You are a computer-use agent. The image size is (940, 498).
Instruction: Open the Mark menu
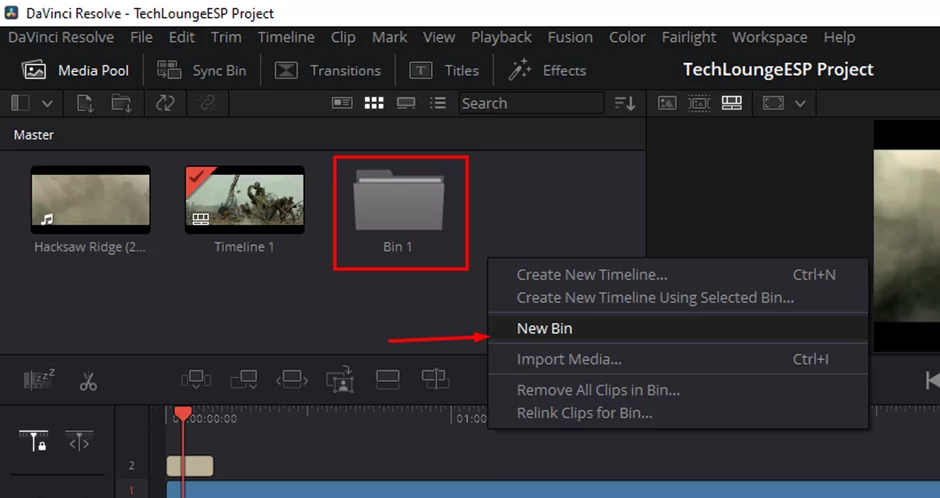[x=389, y=37]
